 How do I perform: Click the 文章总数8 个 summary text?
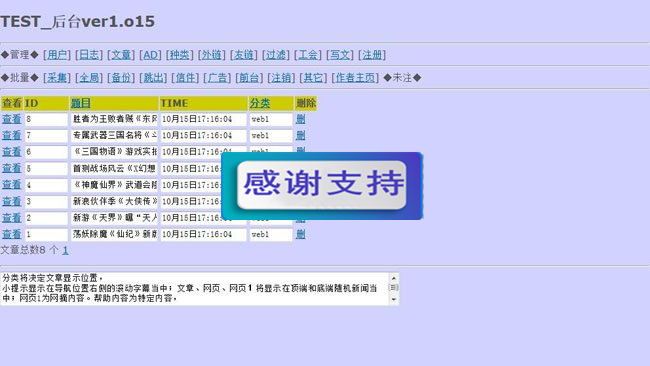tap(29, 250)
